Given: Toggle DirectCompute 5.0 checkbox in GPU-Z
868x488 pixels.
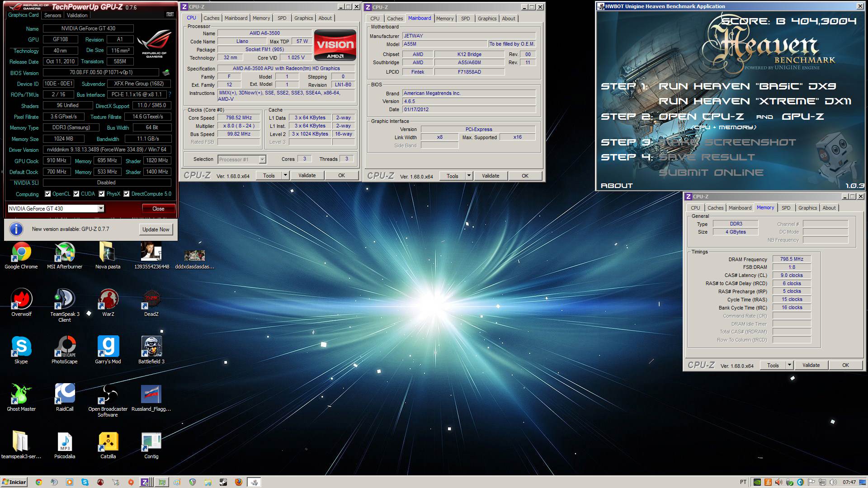Looking at the screenshot, I should pos(127,194).
